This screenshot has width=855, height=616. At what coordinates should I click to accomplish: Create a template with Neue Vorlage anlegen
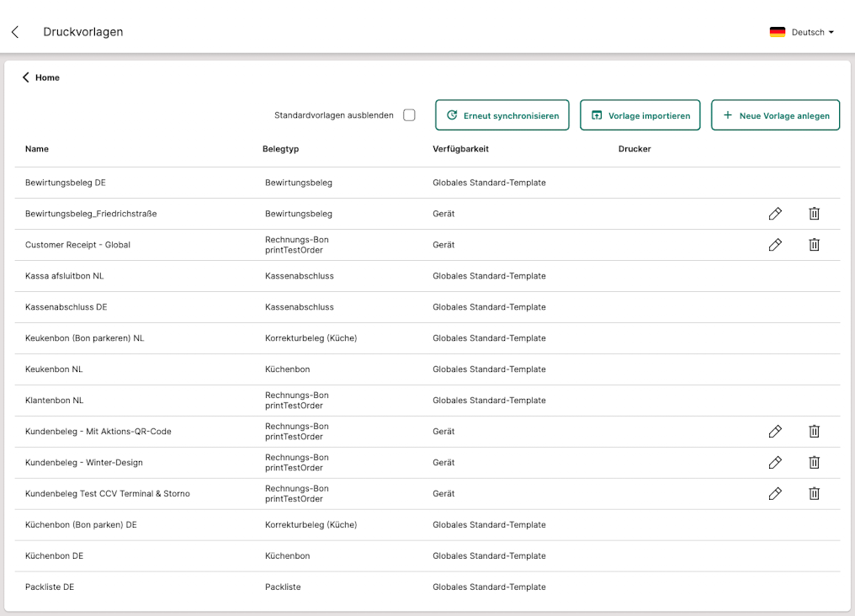click(x=775, y=115)
